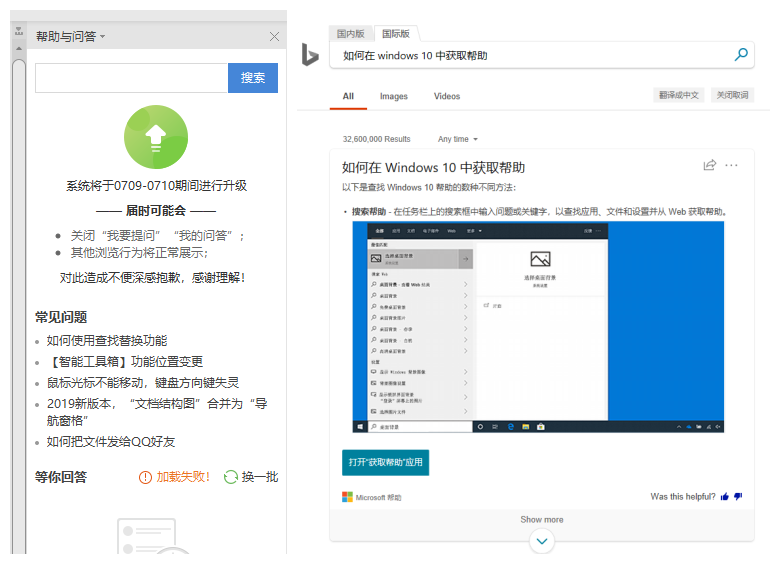780x564 pixels.
Task: Click the green system upgrade arrow icon
Action: [x=156, y=137]
